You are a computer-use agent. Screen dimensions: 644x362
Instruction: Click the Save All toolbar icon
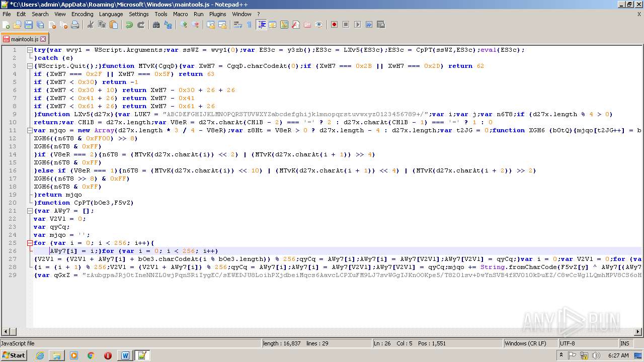point(40,25)
